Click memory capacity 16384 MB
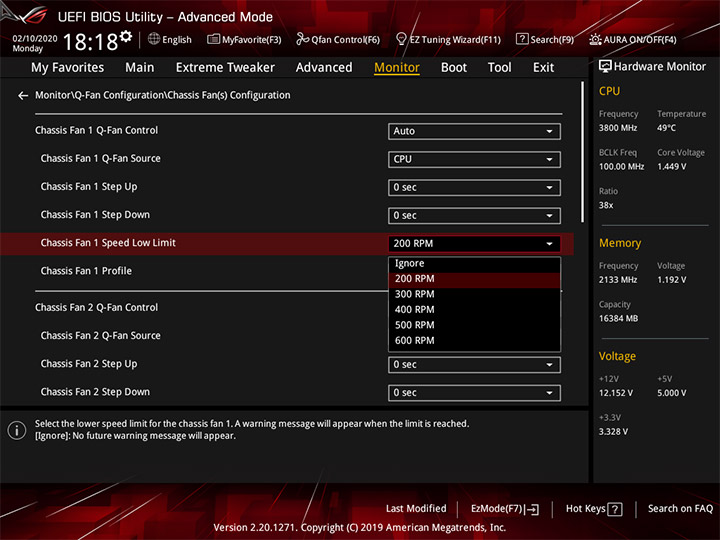This screenshot has height=540, width=720. (x=618, y=319)
